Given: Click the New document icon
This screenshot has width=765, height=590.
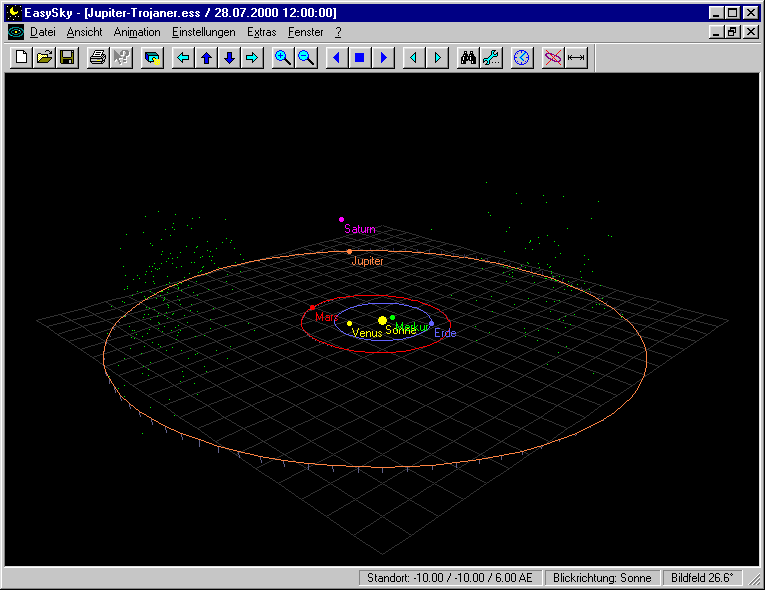Looking at the screenshot, I should 21,58.
